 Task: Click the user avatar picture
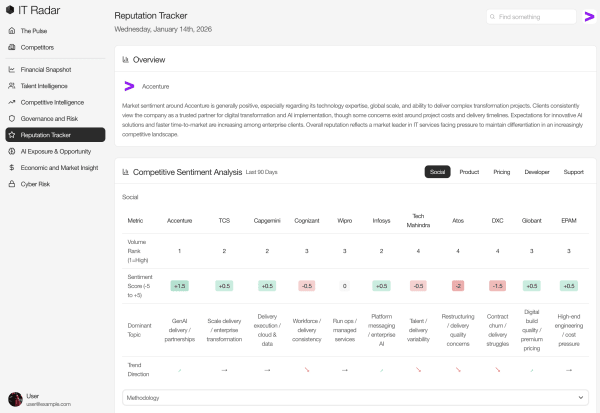[15, 399]
